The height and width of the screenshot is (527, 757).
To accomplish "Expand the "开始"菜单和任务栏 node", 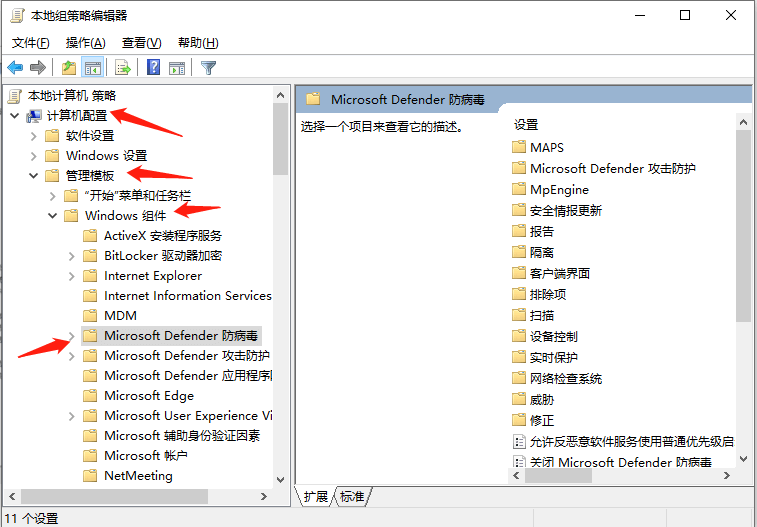I will [53, 196].
